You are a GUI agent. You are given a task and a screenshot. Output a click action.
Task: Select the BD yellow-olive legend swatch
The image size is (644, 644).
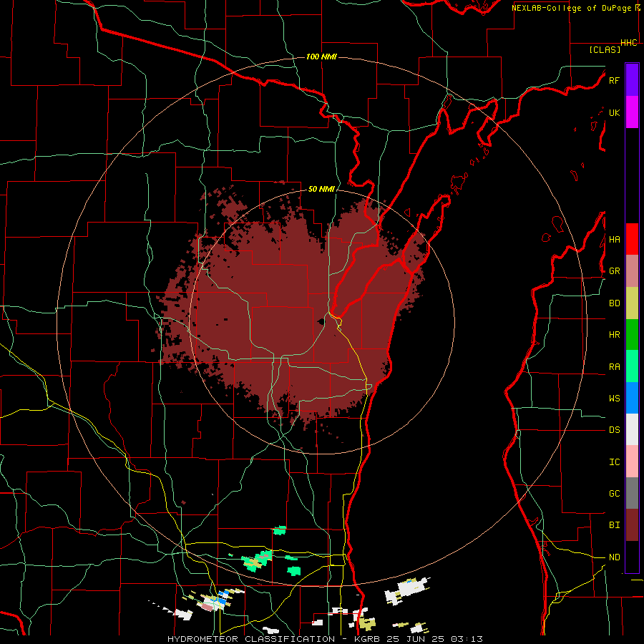632,303
